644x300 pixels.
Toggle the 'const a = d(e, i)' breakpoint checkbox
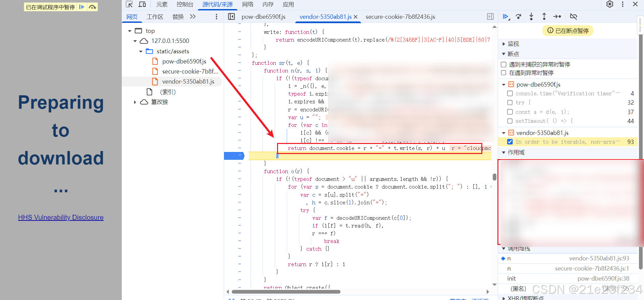pos(510,112)
